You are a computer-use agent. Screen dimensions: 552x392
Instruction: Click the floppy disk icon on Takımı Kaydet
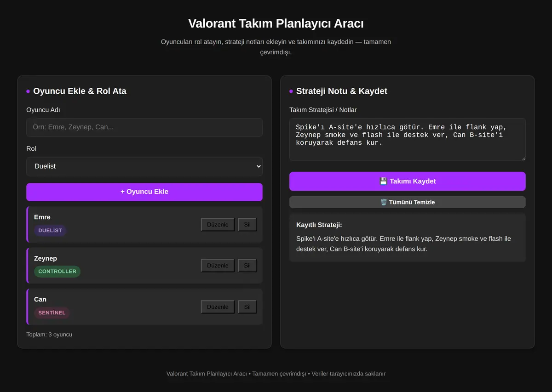tap(383, 181)
